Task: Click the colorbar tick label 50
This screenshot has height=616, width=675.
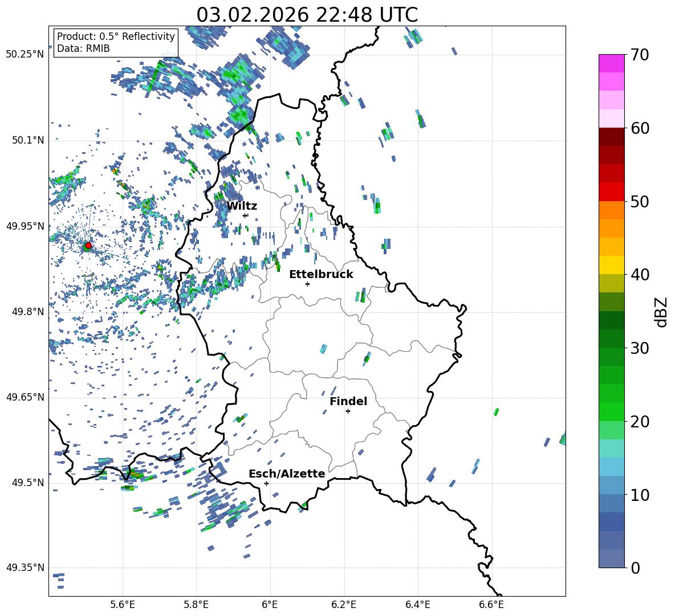Action: 640,202
